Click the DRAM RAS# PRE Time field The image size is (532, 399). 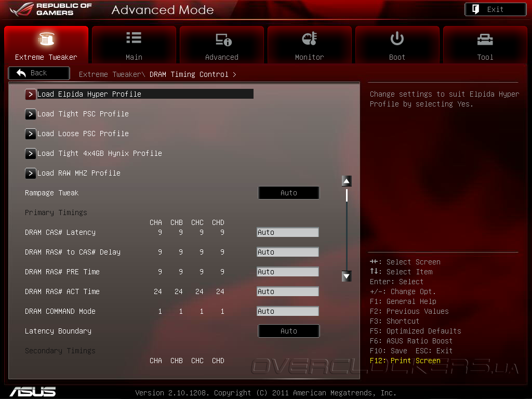(x=288, y=272)
